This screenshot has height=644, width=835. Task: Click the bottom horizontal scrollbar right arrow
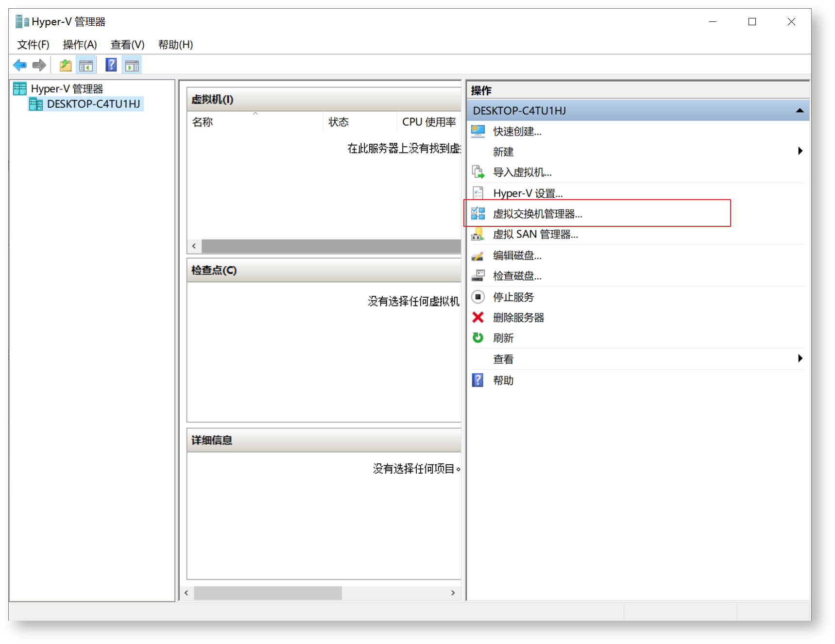click(453, 593)
